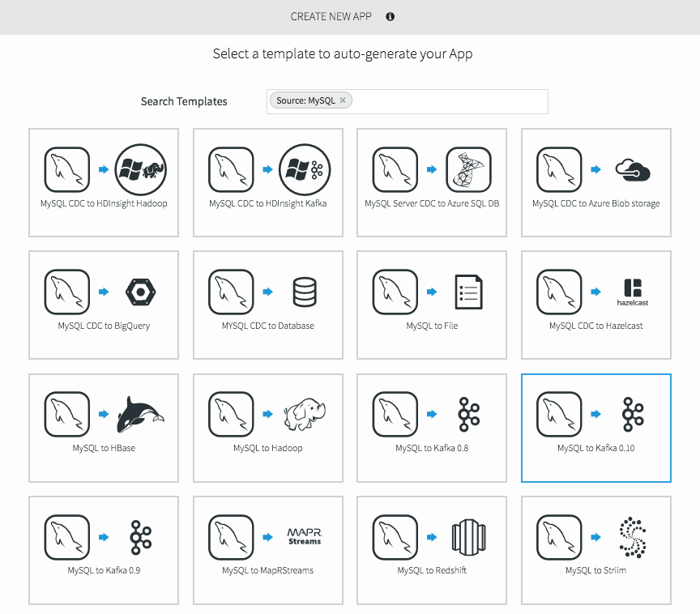The image size is (700, 614).
Task: Click the Redshift target icon
Action: click(x=469, y=537)
